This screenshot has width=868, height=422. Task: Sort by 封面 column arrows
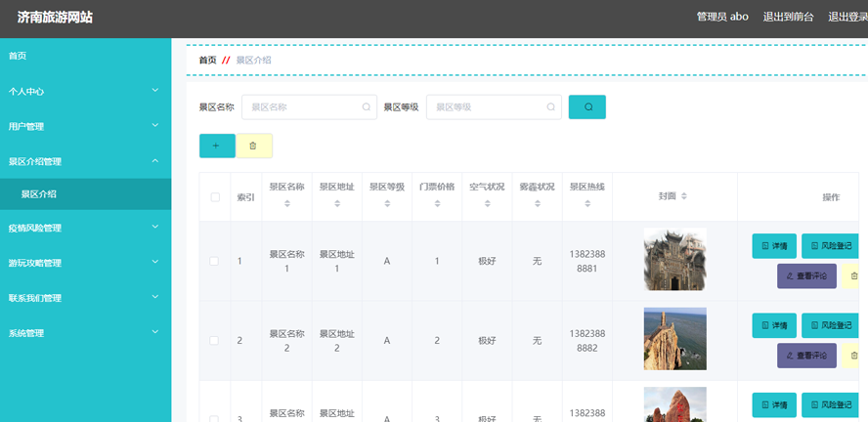[684, 196]
